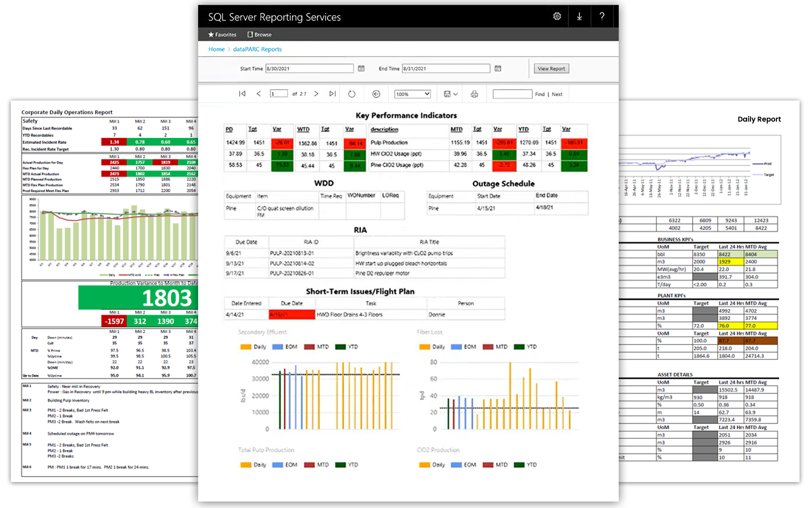
Task: Click the MTD column header in KPI table
Action: 457,130
